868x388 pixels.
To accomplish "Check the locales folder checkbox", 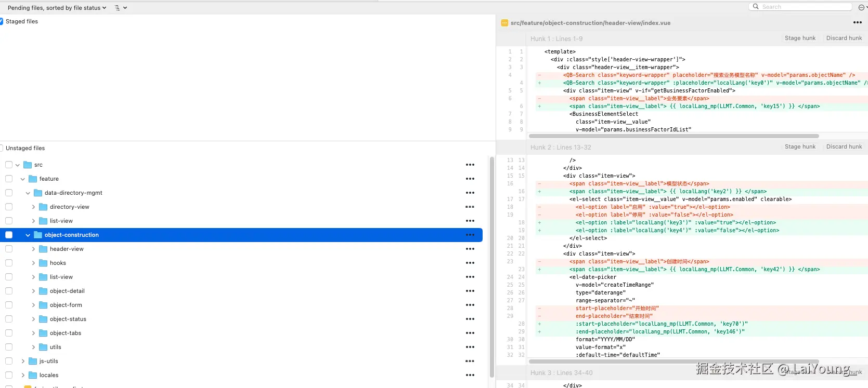I will coord(9,375).
